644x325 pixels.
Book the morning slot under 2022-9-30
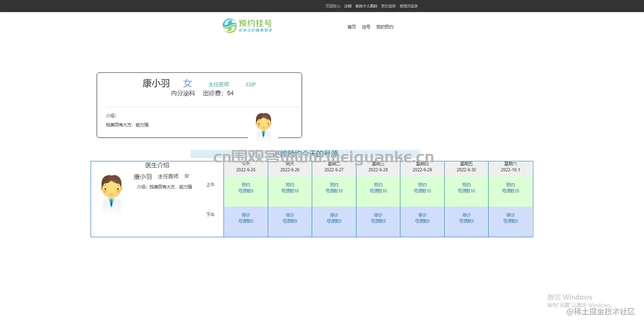tap(466, 192)
